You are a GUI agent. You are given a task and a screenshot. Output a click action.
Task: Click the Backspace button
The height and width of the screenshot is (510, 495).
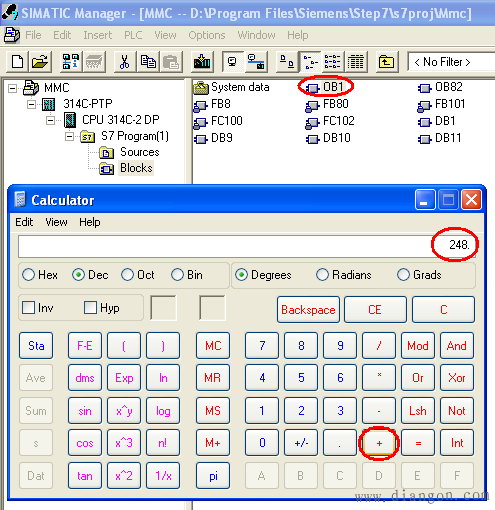click(x=308, y=310)
